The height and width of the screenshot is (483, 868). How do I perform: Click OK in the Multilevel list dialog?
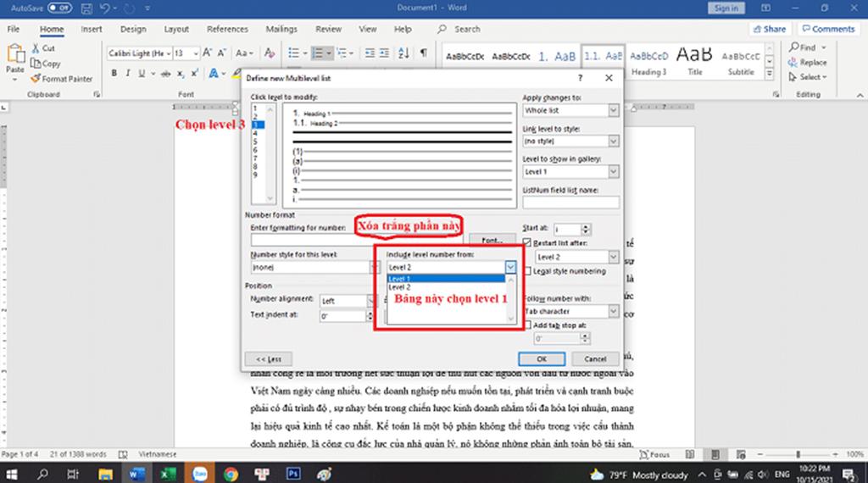(542, 358)
